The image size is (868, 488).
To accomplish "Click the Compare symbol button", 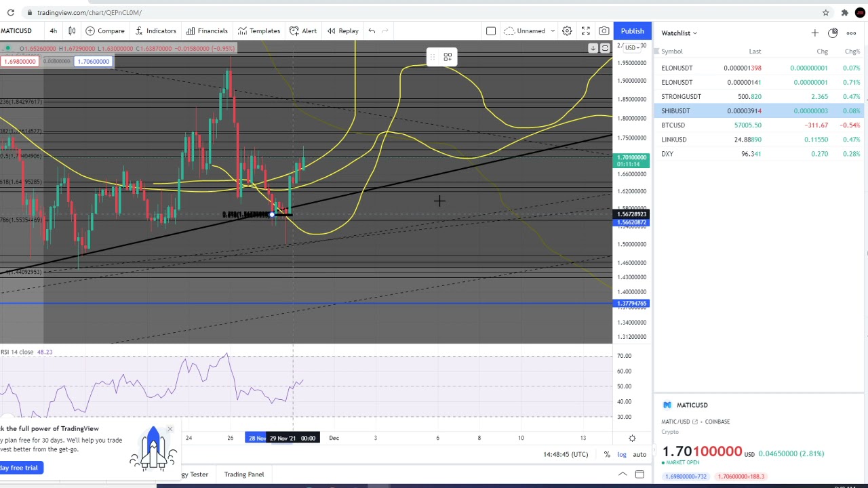I will (x=105, y=30).
